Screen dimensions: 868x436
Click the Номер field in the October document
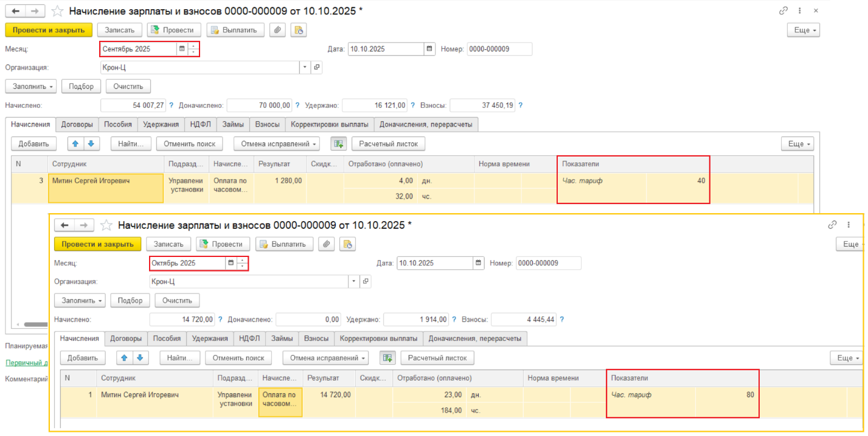coord(548,263)
